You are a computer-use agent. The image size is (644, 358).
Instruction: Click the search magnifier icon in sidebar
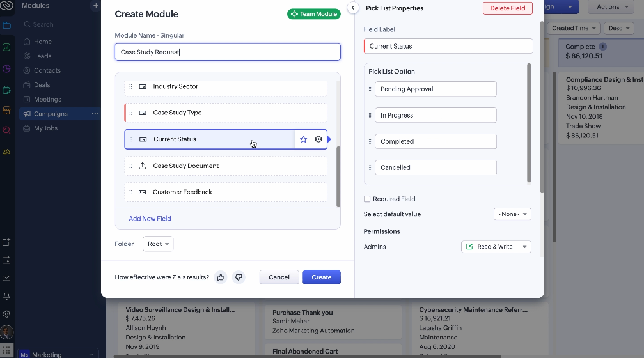pyautogui.click(x=27, y=25)
